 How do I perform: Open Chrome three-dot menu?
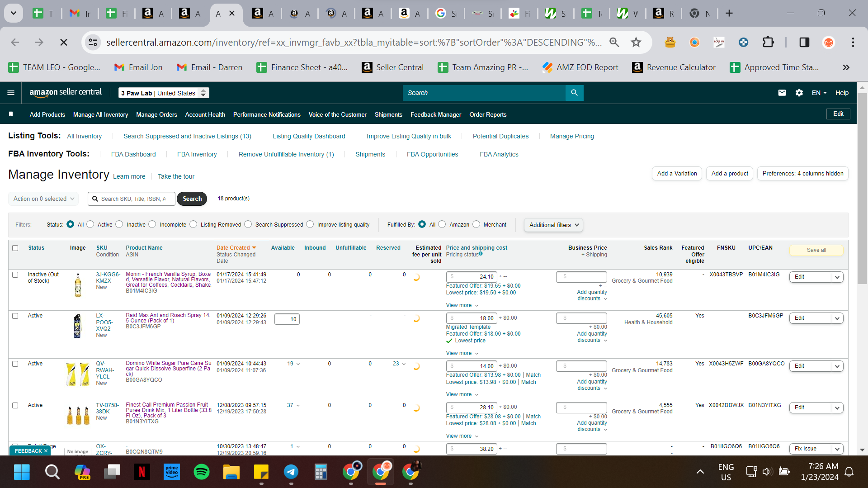point(853,42)
